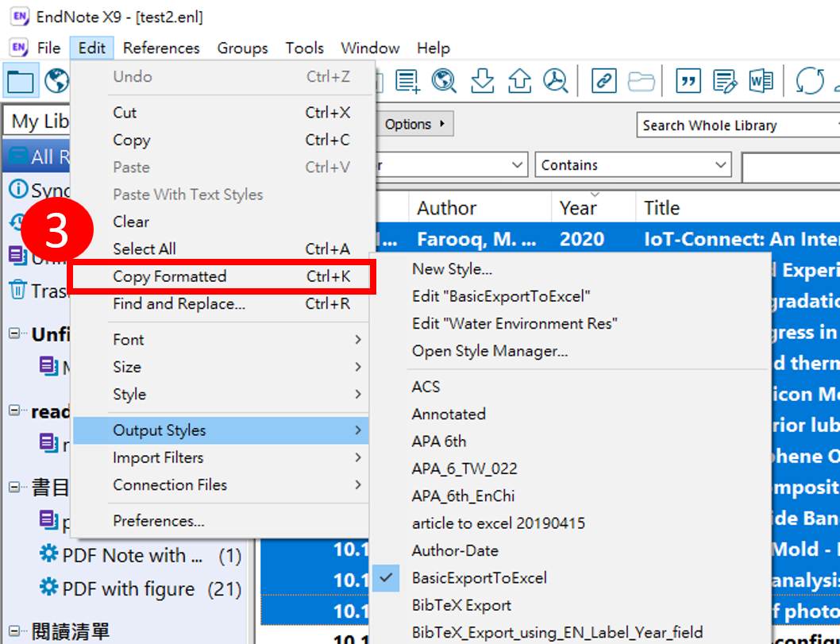Screen dimensions: 840x644
Task: Open Preferences from the Edit menu
Action: [222, 521]
